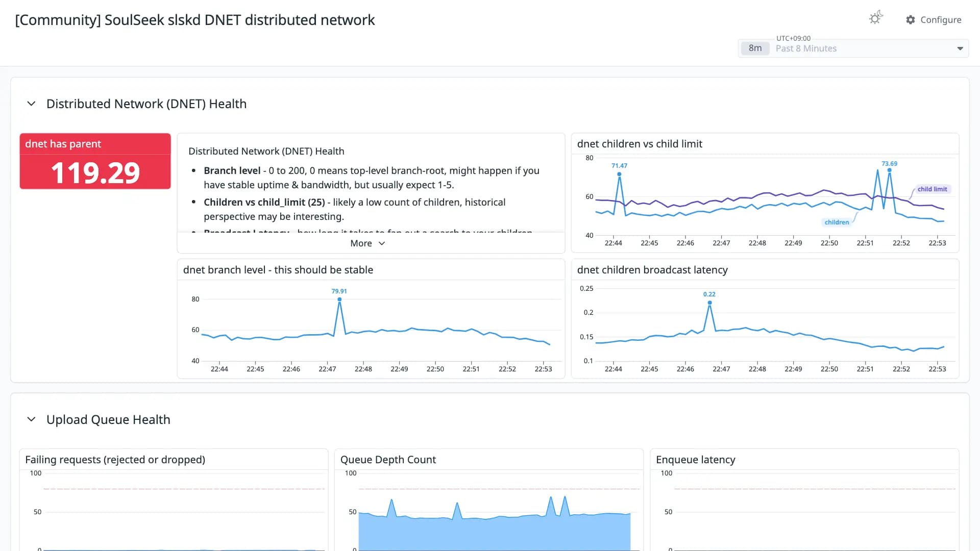This screenshot has height=551, width=980.
Task: Click the UTC+09:00 timezone label
Action: tap(793, 38)
